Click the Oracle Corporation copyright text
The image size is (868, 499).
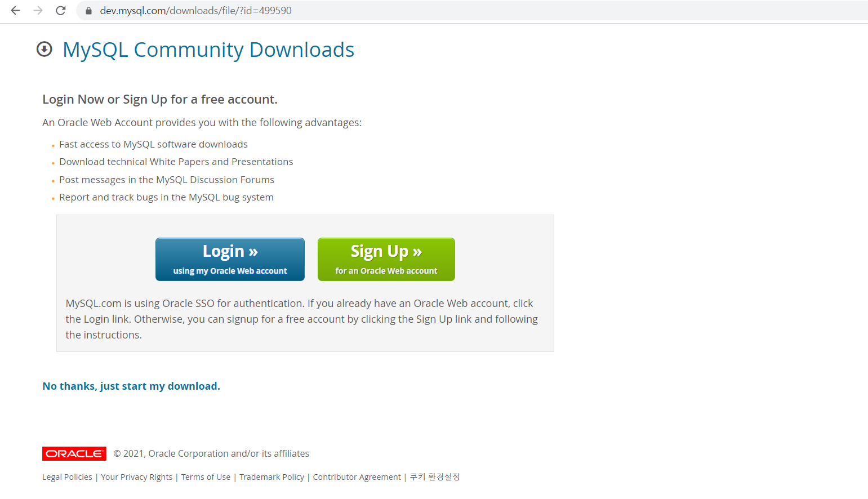211,453
